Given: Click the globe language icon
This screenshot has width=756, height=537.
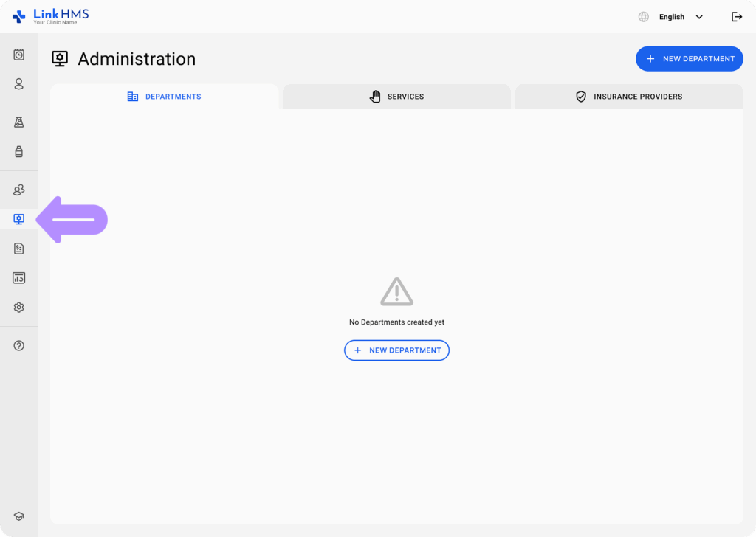Looking at the screenshot, I should click(x=644, y=17).
